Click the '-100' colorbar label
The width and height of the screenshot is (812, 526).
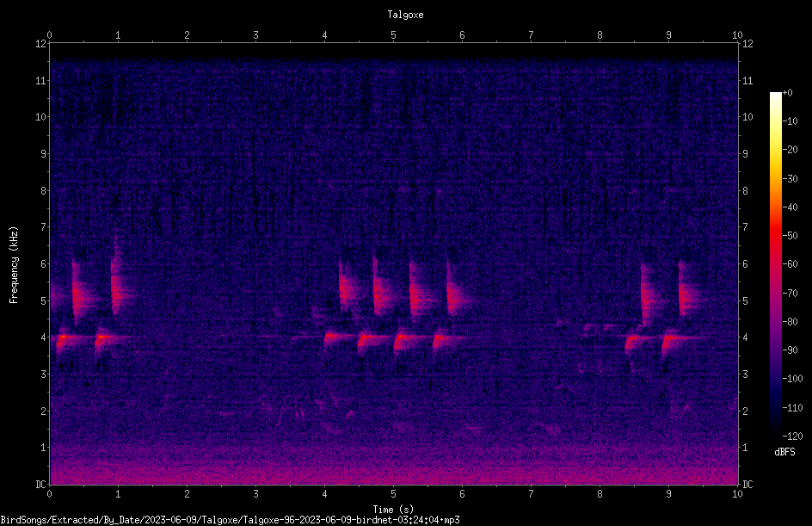[x=792, y=379]
